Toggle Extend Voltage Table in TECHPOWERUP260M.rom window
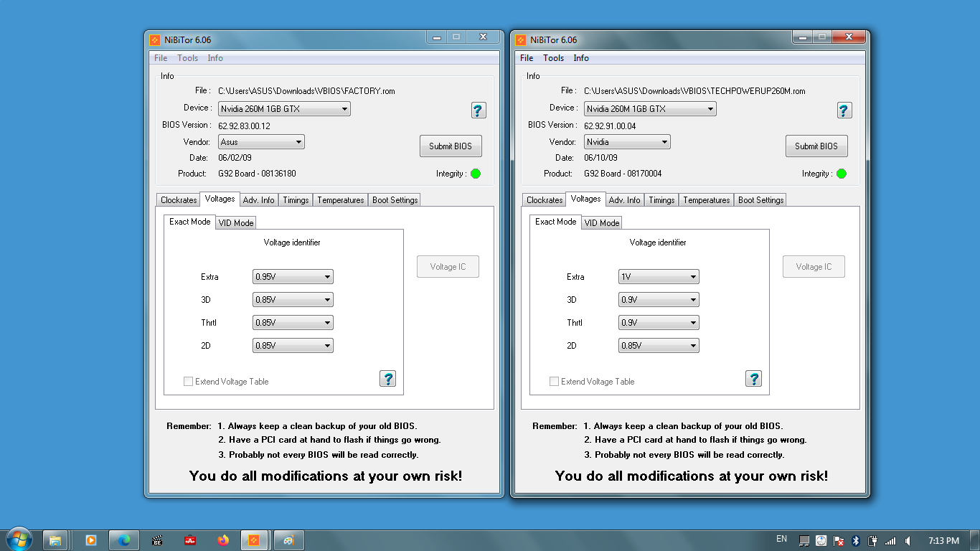 [x=592, y=382]
